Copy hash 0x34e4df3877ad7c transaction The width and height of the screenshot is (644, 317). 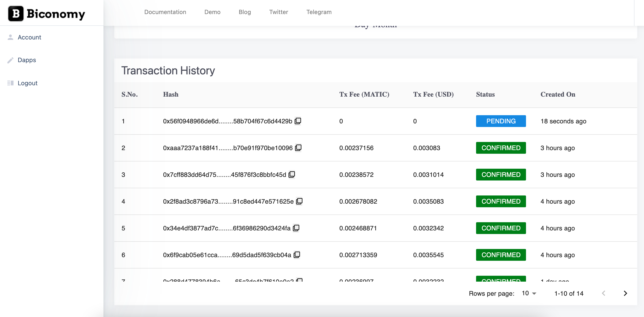[296, 228]
